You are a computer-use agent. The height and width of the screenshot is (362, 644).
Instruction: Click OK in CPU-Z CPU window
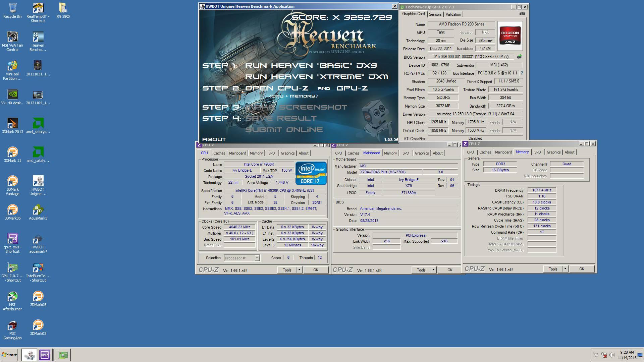tap(316, 270)
